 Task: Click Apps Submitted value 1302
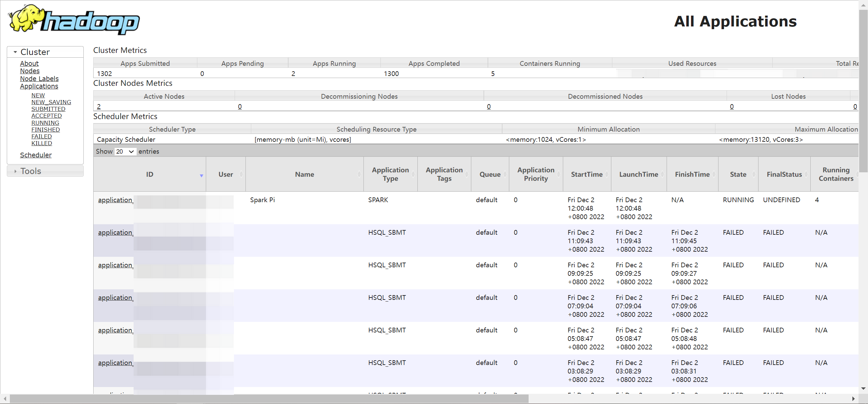pyautogui.click(x=104, y=74)
